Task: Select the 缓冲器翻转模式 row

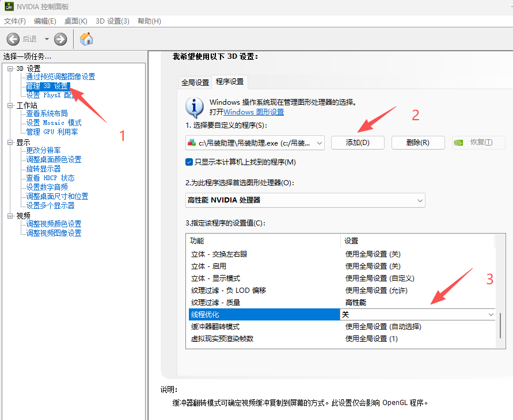Action: [x=341, y=327]
